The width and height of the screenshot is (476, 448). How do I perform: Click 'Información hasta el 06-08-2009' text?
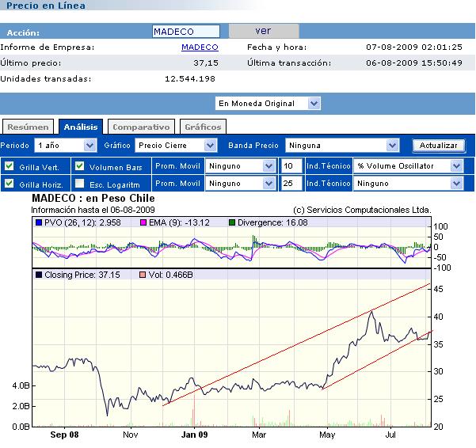93,210
